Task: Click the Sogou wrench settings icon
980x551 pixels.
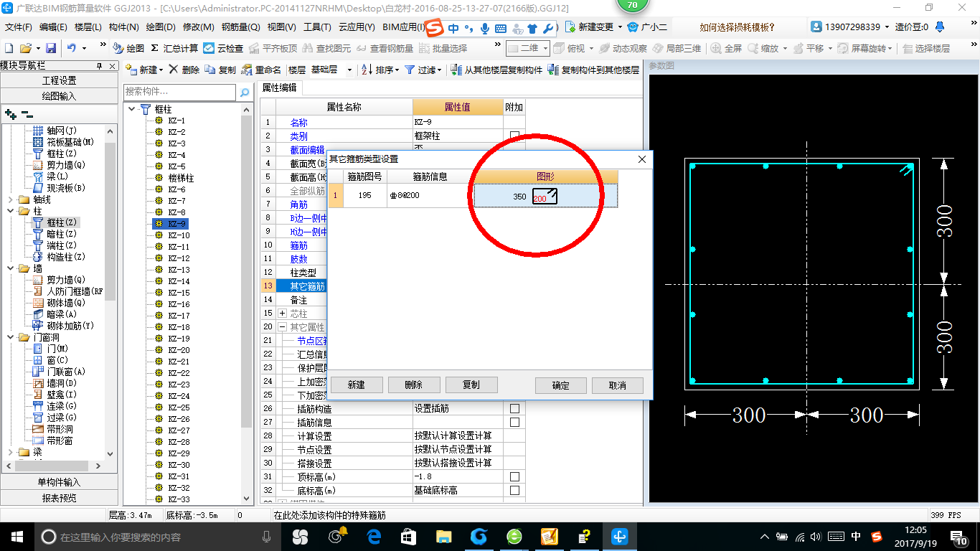Action: point(548,28)
